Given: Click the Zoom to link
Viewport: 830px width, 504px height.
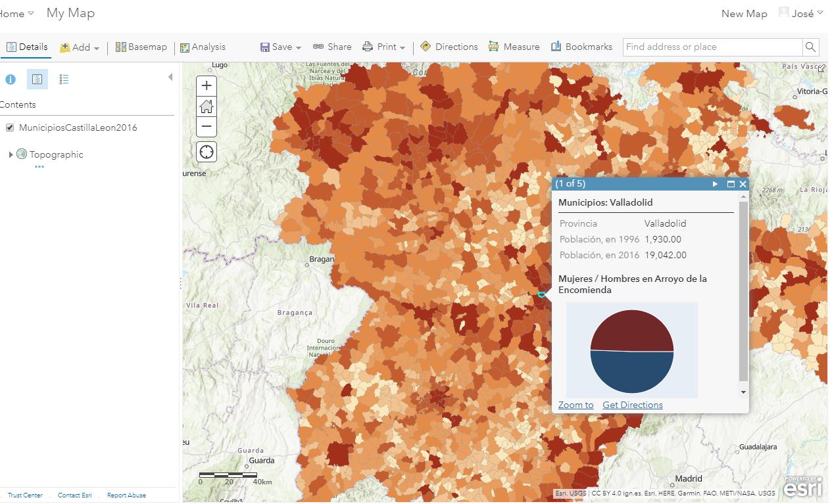Looking at the screenshot, I should [575, 405].
